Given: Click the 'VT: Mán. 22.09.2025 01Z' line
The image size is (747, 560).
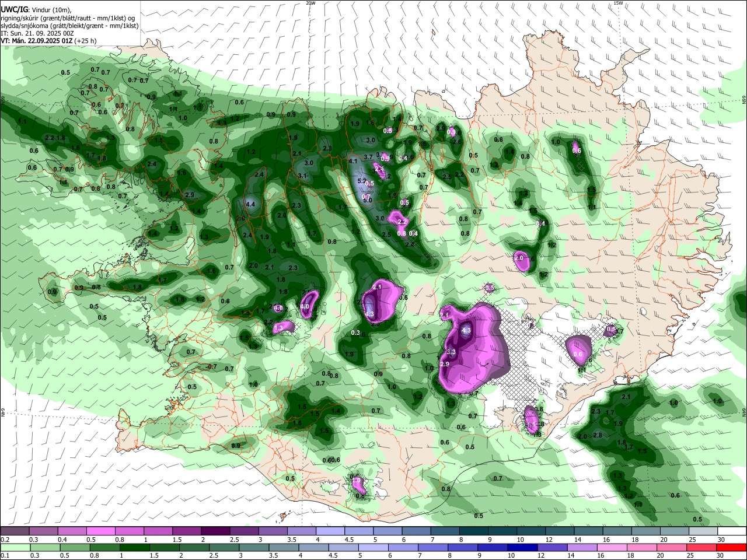Looking at the screenshot, I should [36, 41].
